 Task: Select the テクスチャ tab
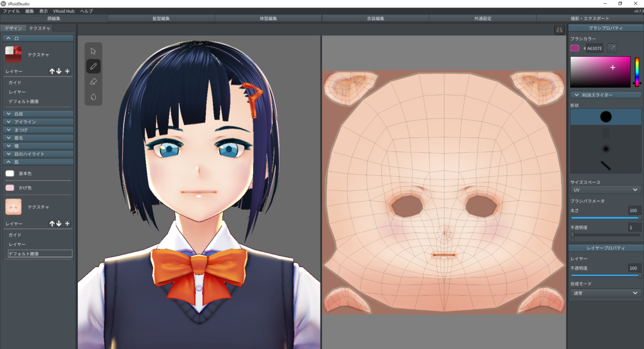[39, 28]
